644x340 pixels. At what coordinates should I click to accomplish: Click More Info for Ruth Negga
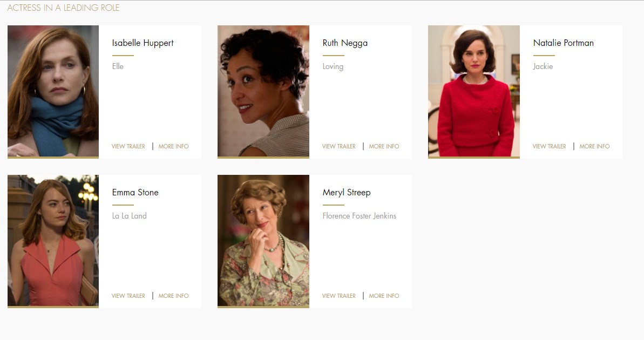[x=384, y=146]
